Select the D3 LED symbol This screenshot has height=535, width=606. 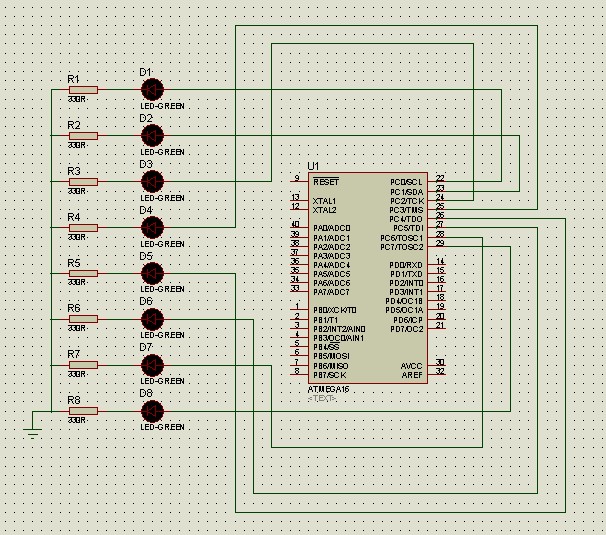click(x=152, y=181)
